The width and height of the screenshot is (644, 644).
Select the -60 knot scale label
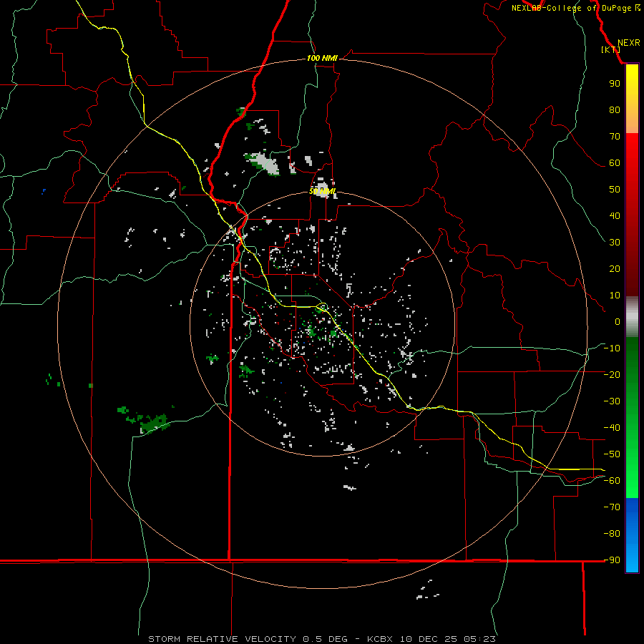[612, 481]
